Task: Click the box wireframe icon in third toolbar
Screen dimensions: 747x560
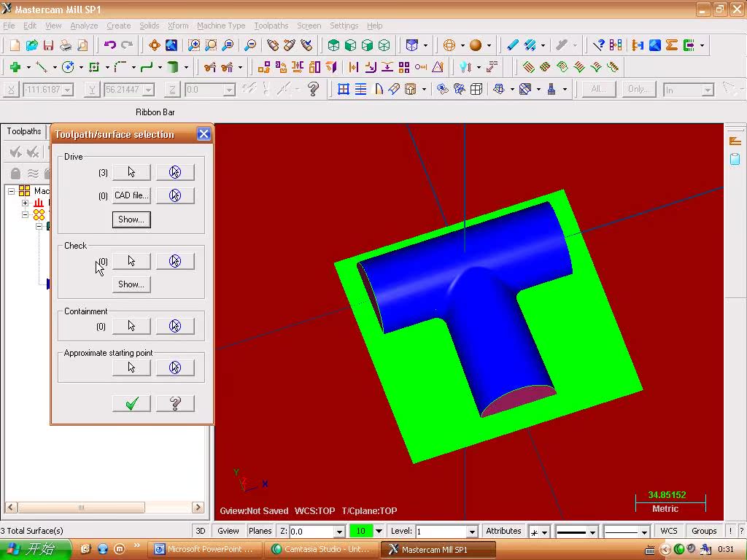Action: tap(476, 89)
